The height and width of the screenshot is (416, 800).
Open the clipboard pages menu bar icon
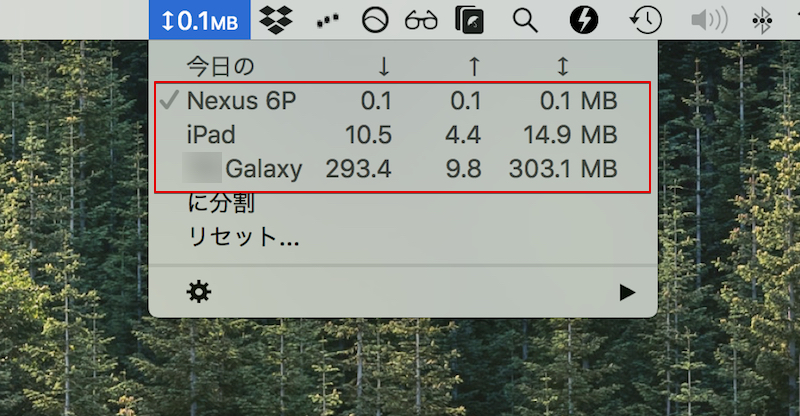pyautogui.click(x=469, y=20)
